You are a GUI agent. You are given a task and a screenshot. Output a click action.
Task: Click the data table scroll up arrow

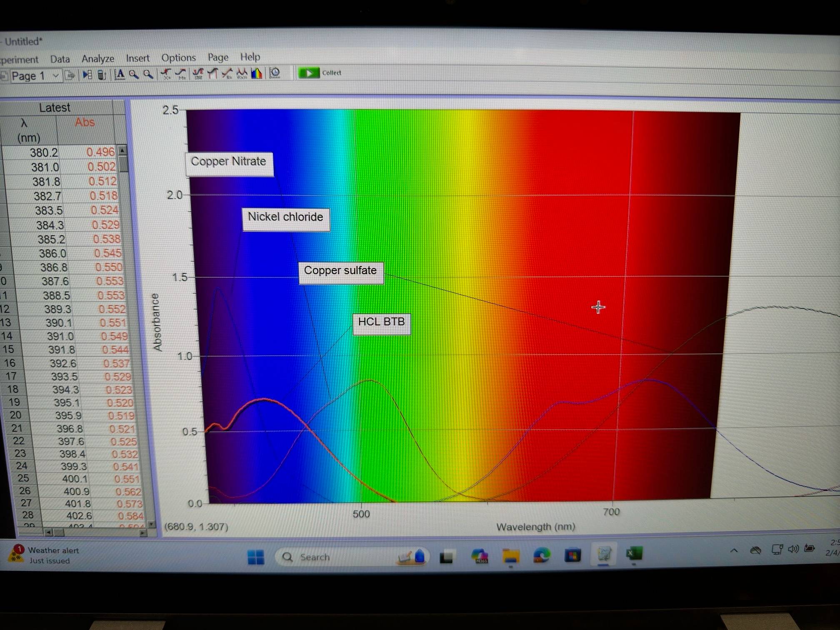pyautogui.click(x=122, y=150)
